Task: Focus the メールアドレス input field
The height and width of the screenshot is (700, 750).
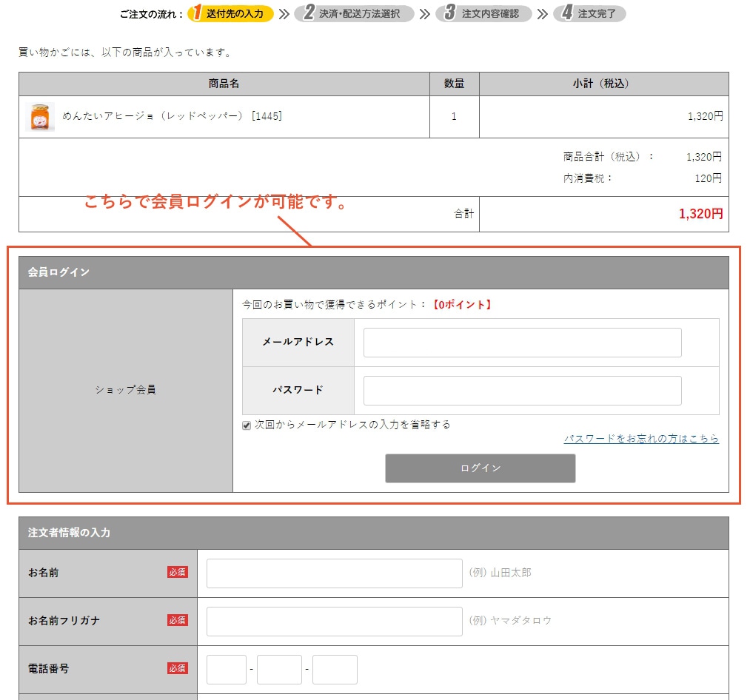Action: [522, 343]
